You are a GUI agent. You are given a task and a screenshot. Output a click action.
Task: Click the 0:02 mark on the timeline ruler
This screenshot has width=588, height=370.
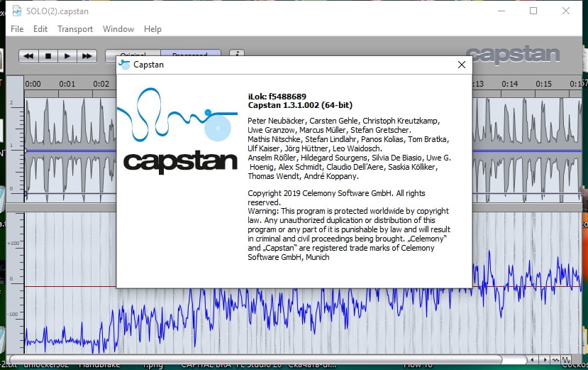[x=101, y=84]
